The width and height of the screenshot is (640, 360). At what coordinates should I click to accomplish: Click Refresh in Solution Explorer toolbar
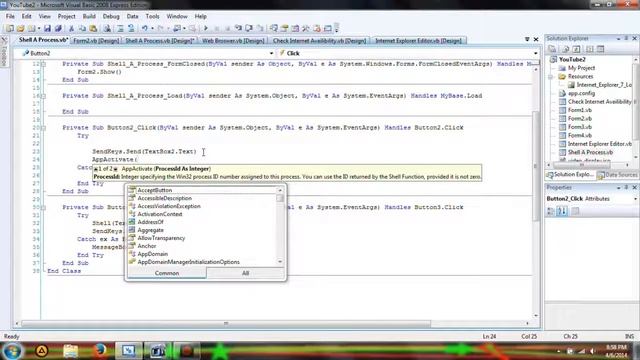click(576, 49)
